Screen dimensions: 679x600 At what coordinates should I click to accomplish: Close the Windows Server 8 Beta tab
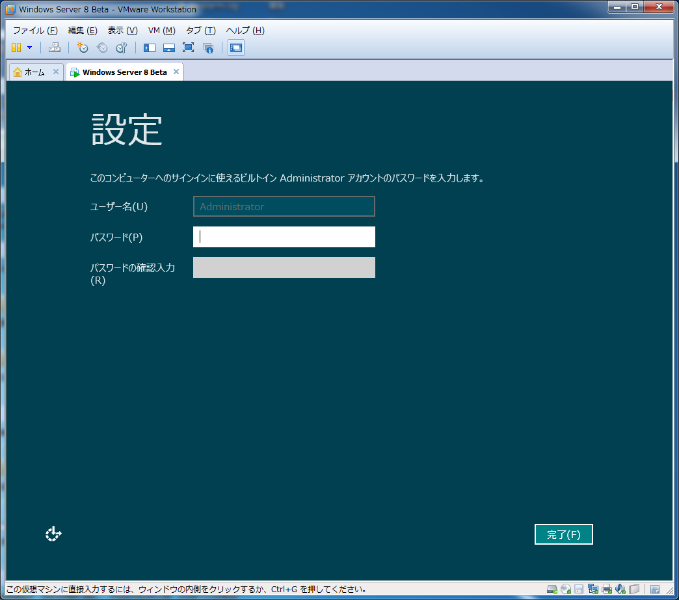[x=176, y=72]
